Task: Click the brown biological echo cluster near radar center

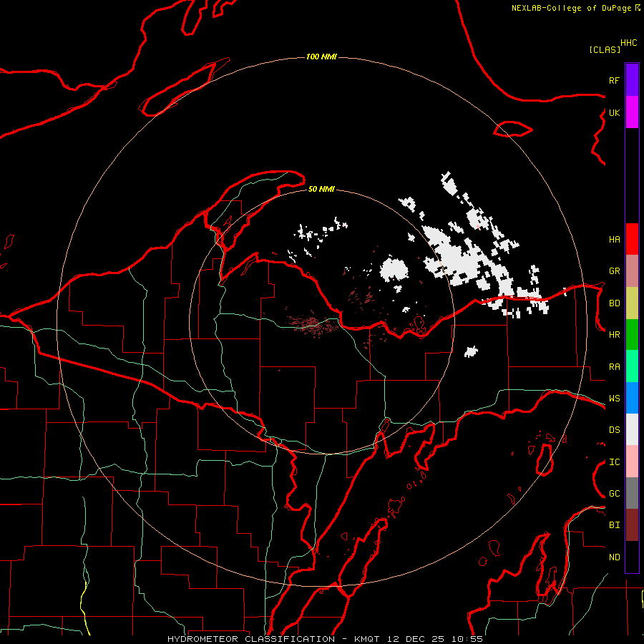Action: click(312, 323)
